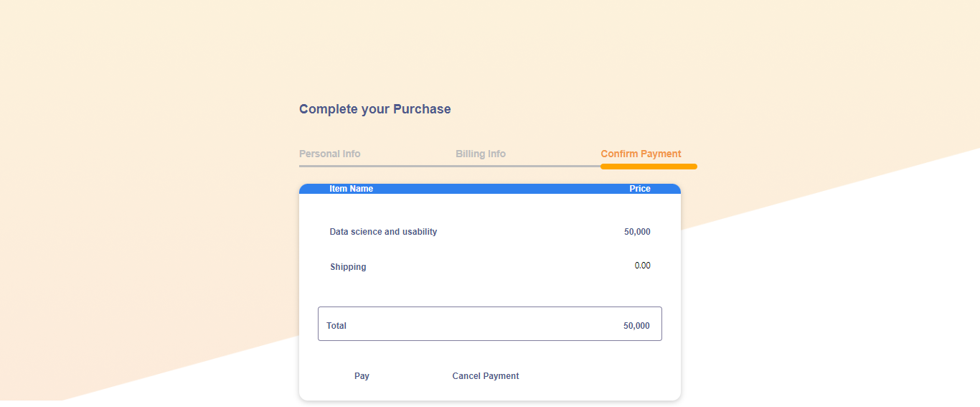The image size is (980, 407).
Task: Click the total amount 50,000
Action: pos(636,326)
